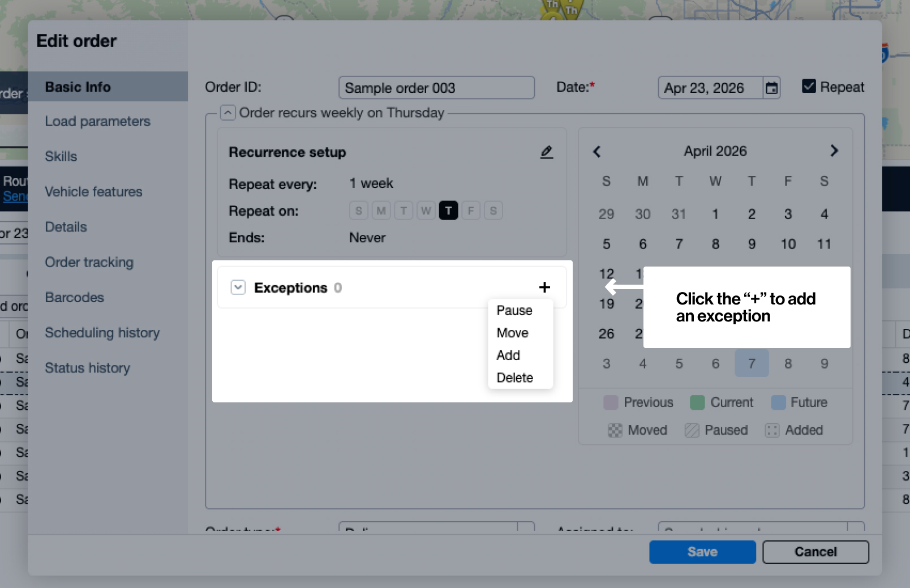
Task: Click the pencil icon to edit Recurrence setup
Action: pos(546,152)
